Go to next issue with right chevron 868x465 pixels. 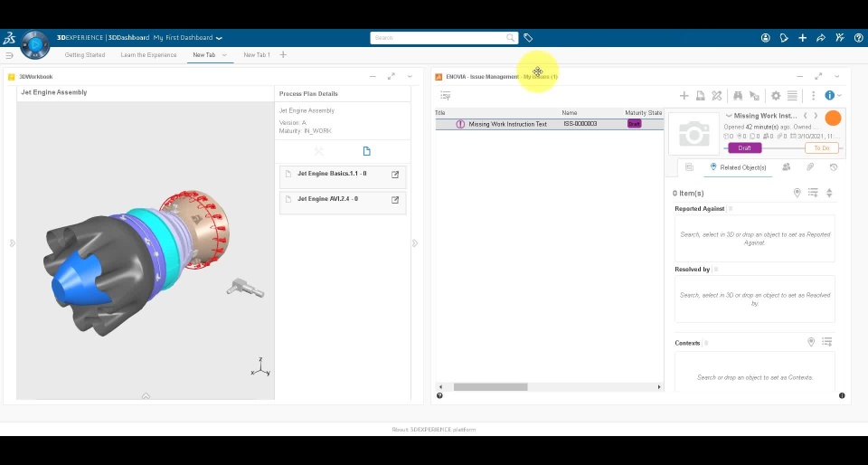(816, 116)
